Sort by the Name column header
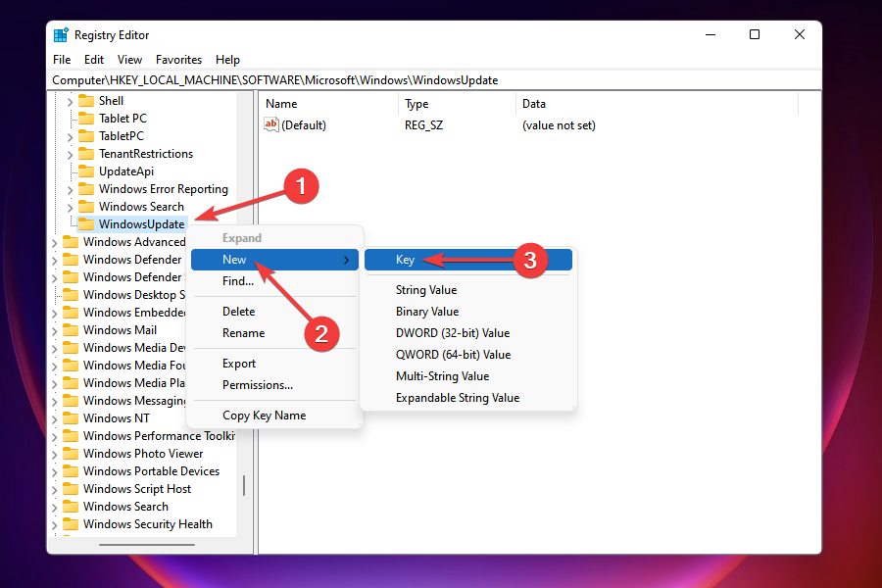The image size is (882, 588). point(328,104)
